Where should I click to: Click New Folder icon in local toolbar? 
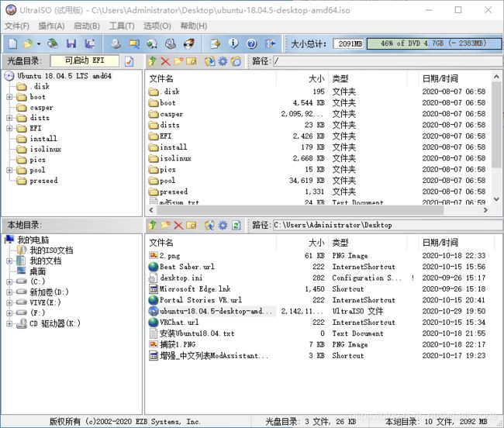(165, 226)
